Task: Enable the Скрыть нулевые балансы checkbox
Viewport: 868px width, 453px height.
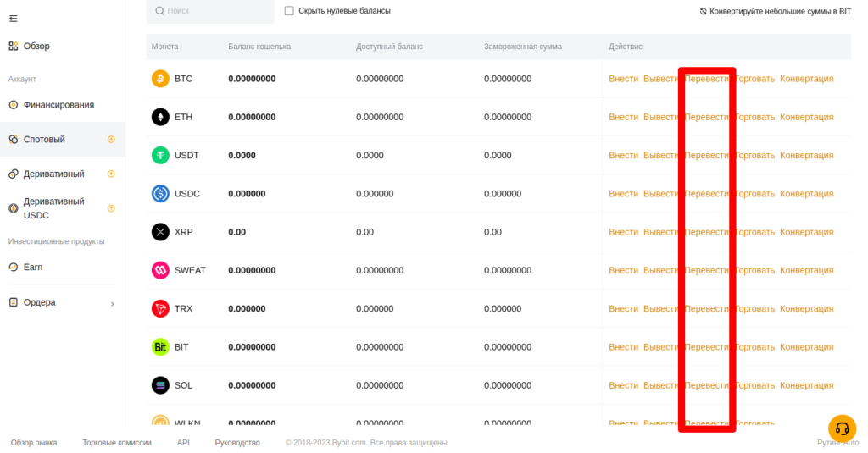Action: 289,11
